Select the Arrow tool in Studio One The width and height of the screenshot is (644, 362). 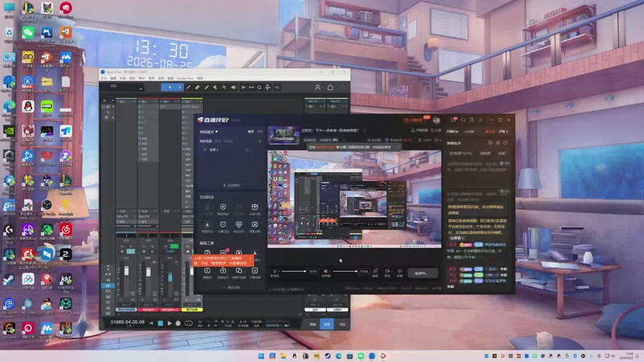pyautogui.click(x=169, y=88)
